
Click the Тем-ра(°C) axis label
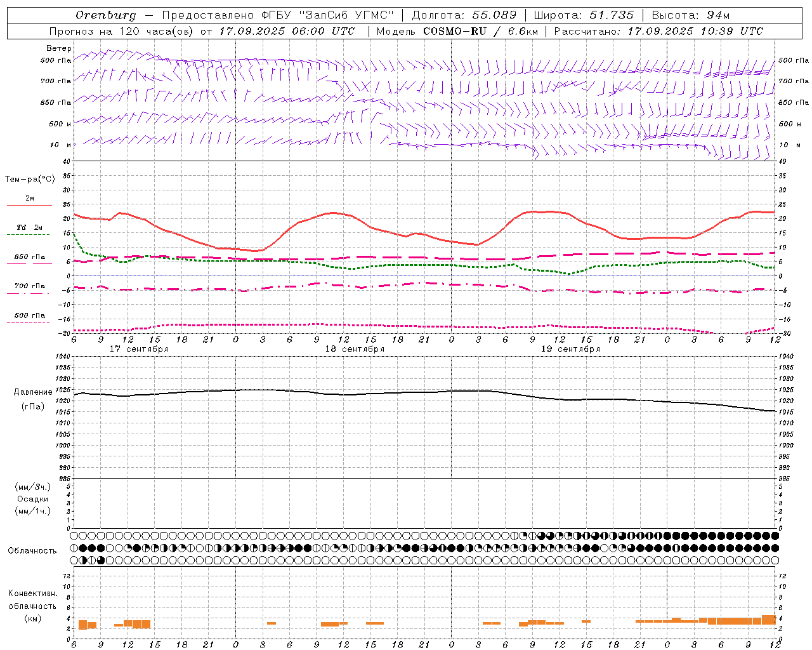pyautogui.click(x=30, y=180)
